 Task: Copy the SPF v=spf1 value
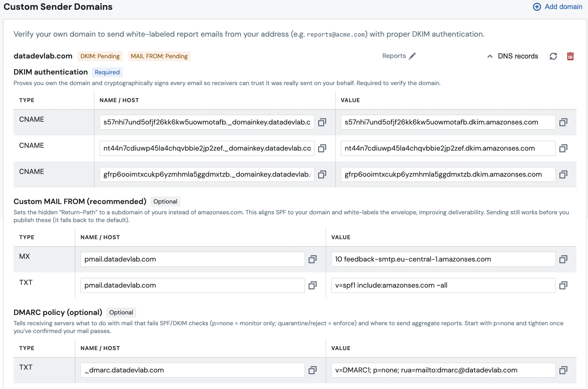point(563,285)
